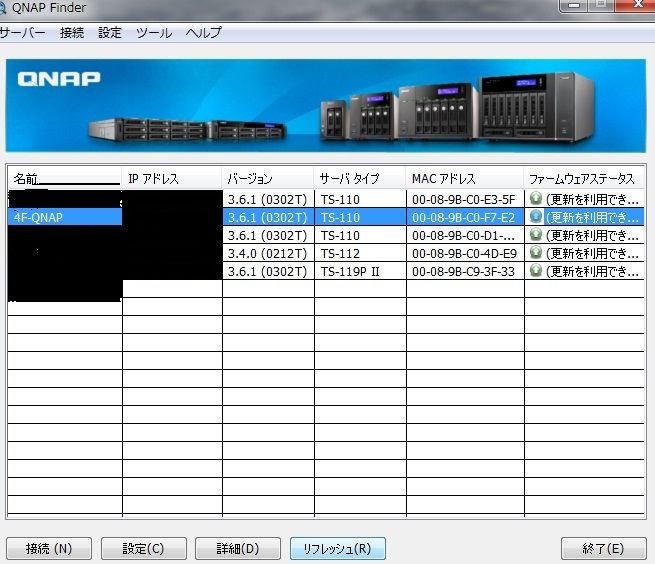
Task: Sort by the ファームウェアステータス column header
Action: pyautogui.click(x=584, y=179)
